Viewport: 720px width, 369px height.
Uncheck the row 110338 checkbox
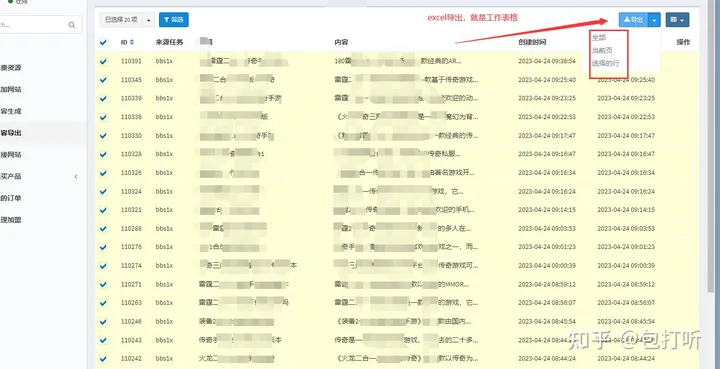tap(103, 117)
